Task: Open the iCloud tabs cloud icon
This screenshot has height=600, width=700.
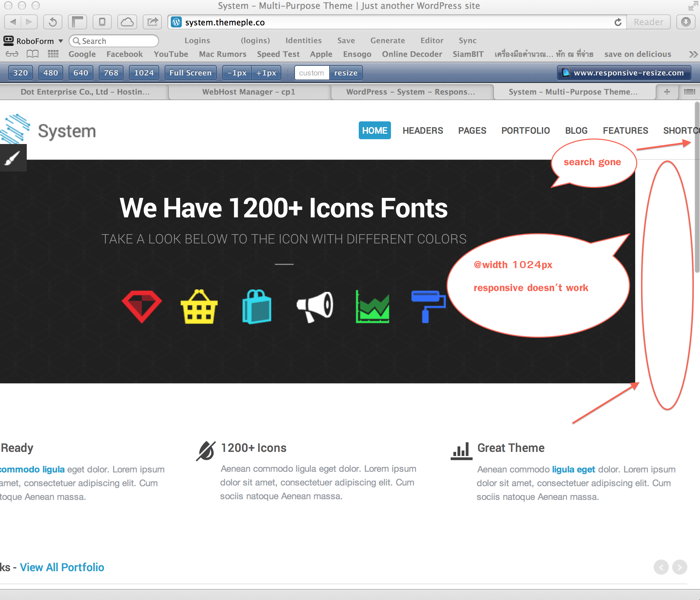Action: tap(127, 22)
